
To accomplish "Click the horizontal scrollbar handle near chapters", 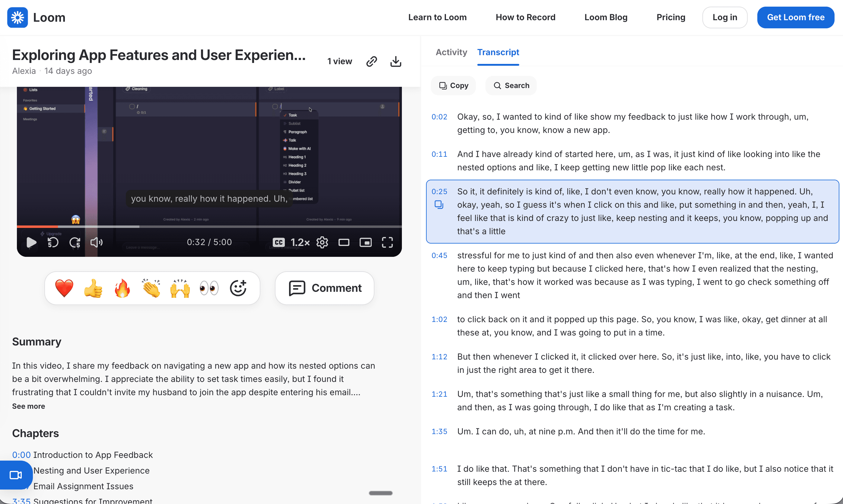I will 380,493.
